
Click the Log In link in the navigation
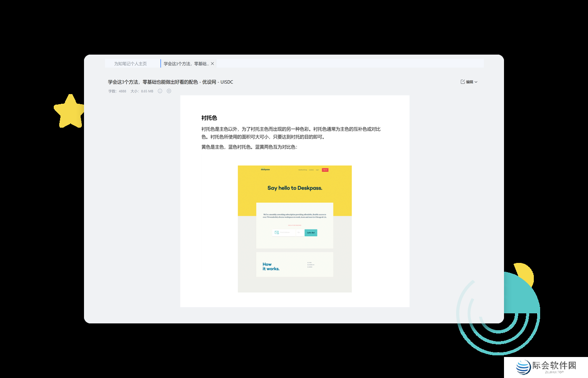317,170
